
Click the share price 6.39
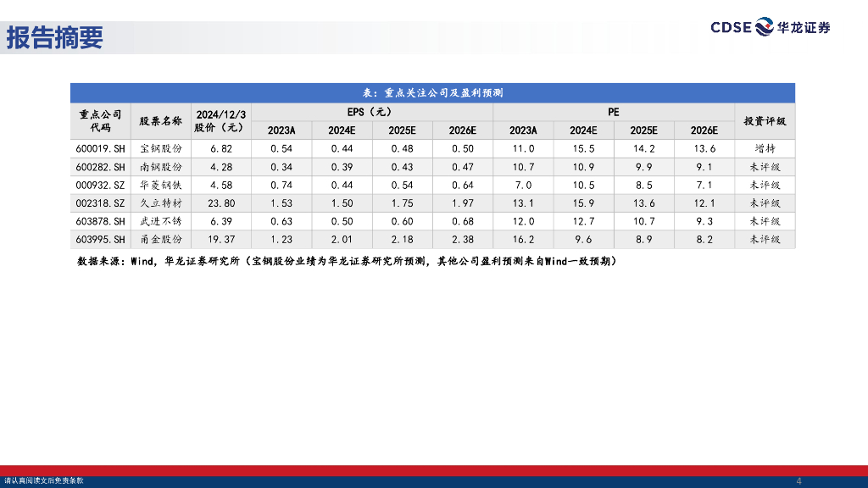[221, 221]
